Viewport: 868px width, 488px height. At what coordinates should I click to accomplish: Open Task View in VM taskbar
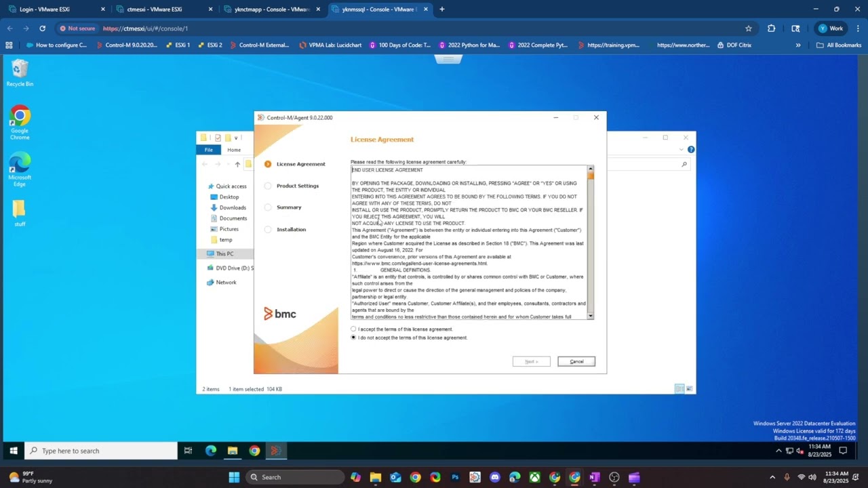click(x=188, y=451)
